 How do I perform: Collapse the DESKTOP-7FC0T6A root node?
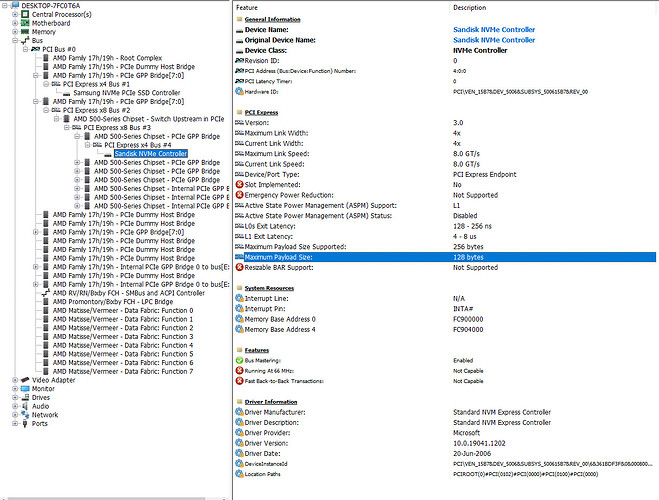tap(5, 5)
